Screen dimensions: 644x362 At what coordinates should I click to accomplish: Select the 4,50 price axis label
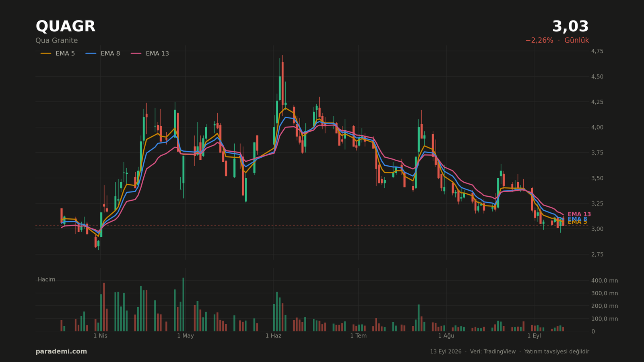pos(597,76)
